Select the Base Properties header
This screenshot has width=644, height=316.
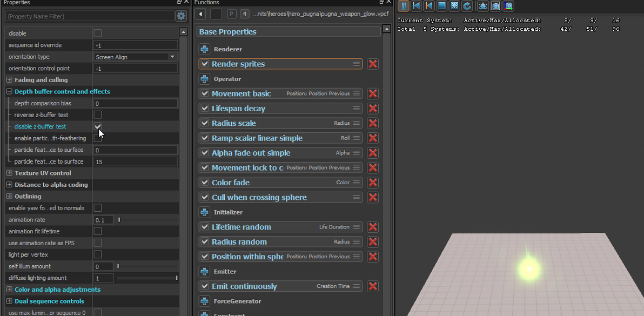click(x=289, y=32)
